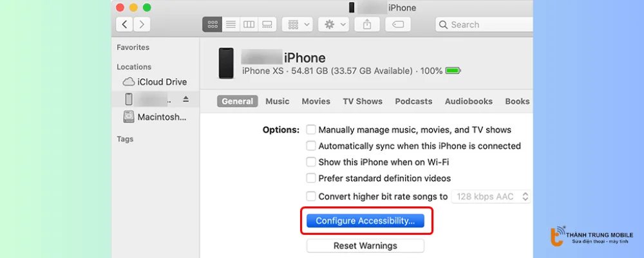Click the Edit Tags toolbar icon
Image resolution: width=644 pixels, height=258 pixels.
click(x=398, y=25)
